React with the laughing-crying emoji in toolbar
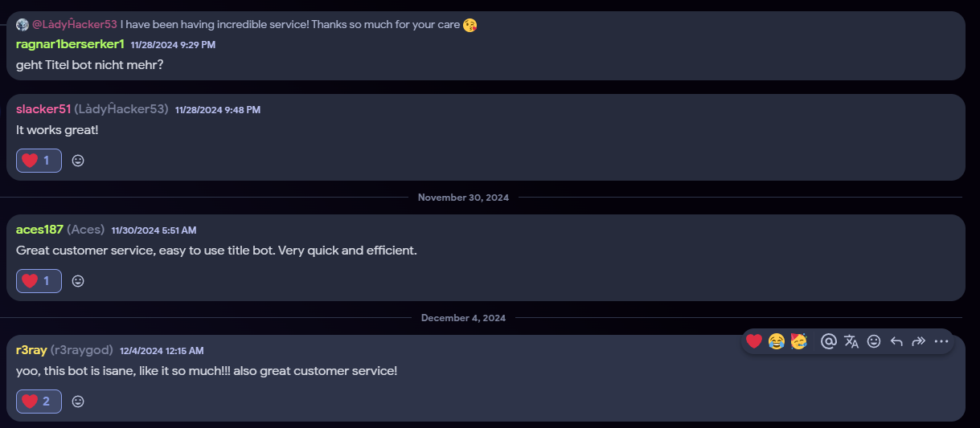980x428 pixels. click(776, 341)
